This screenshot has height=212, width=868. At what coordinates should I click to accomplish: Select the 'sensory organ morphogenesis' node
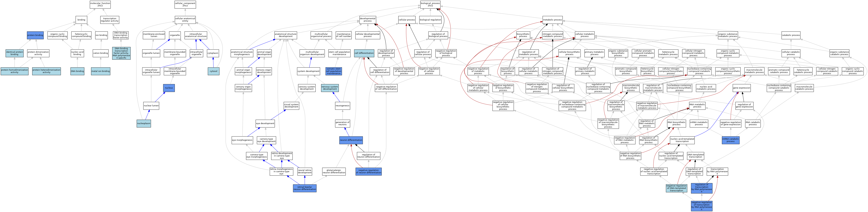pyautogui.click(x=243, y=88)
